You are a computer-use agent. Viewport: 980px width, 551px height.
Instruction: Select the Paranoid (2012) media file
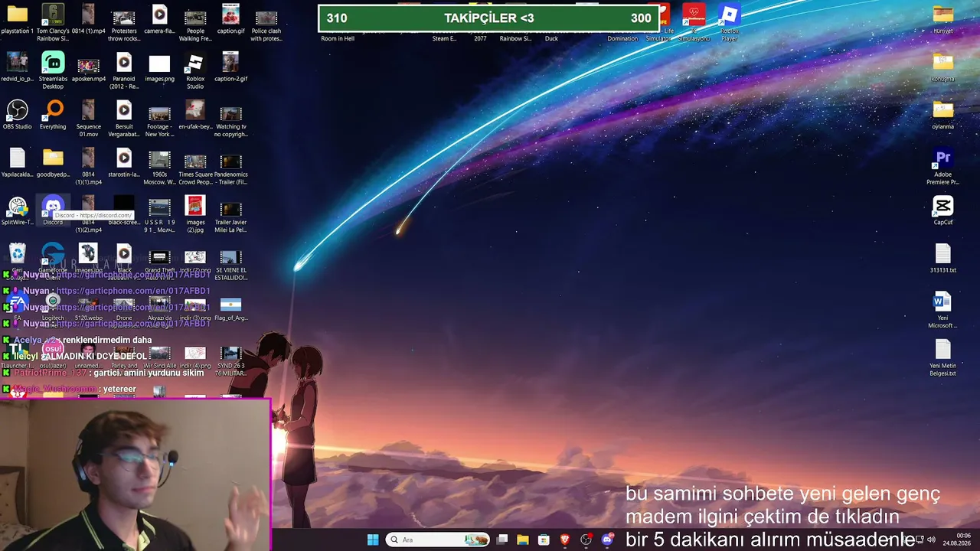[124, 70]
